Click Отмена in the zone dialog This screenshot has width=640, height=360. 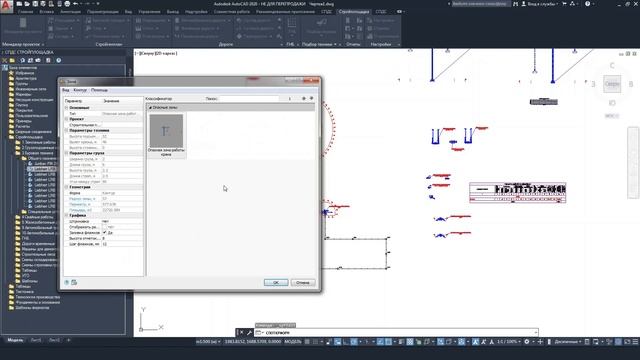(303, 282)
